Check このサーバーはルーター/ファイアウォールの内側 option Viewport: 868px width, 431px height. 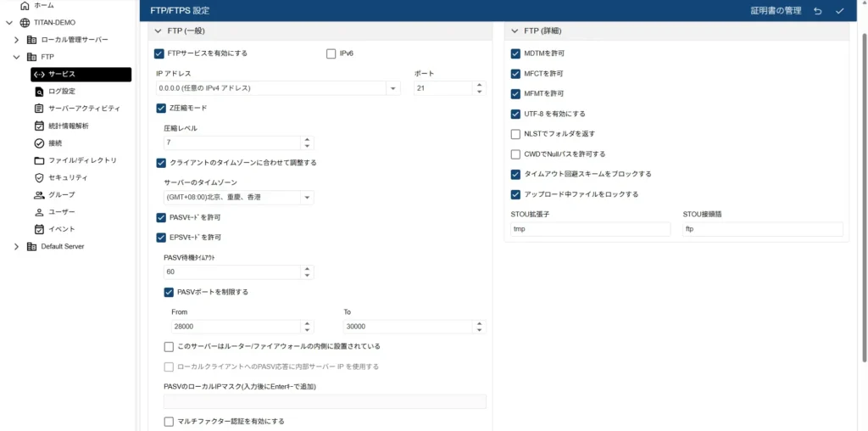coord(170,347)
